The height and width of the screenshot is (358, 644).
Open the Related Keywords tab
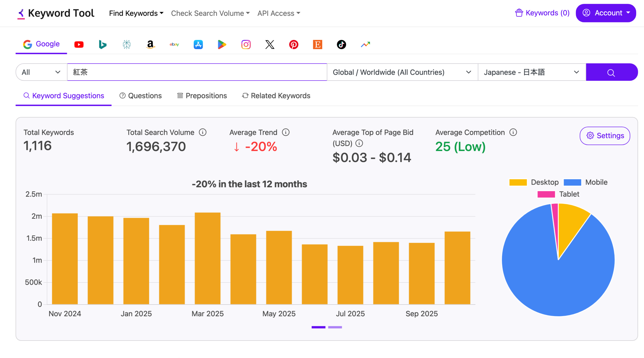pos(276,96)
